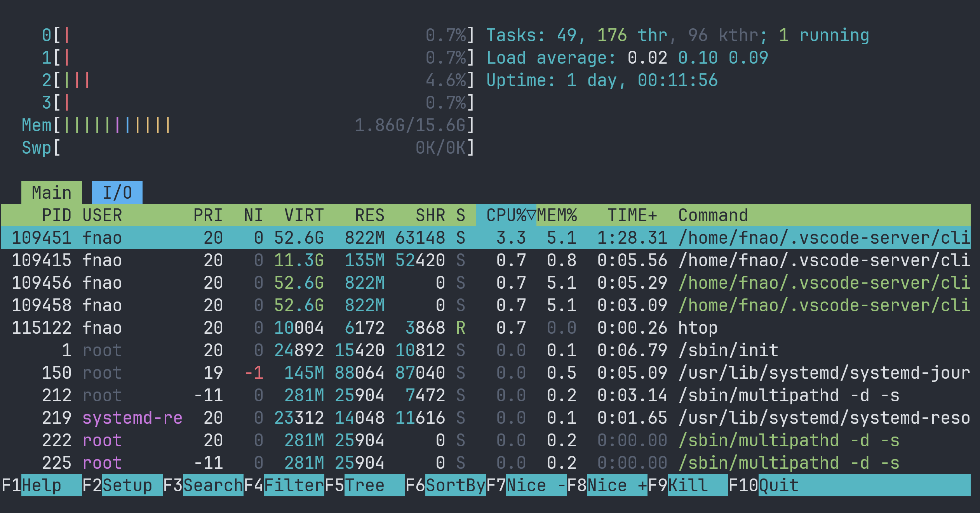Open the F6 SortBy menu
The image size is (980, 513).
click(x=455, y=485)
